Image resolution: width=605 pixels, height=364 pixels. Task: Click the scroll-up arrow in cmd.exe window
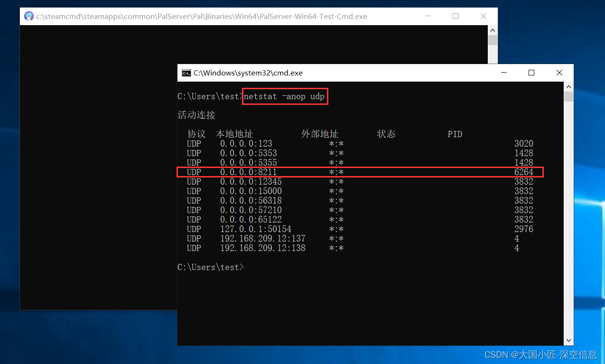[x=568, y=86]
